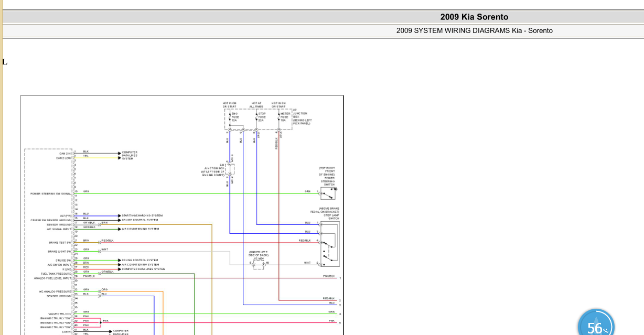The height and width of the screenshot is (335, 644).
Task: Click the 'CAN 2 LOW' pin label
Action: (x=64, y=157)
